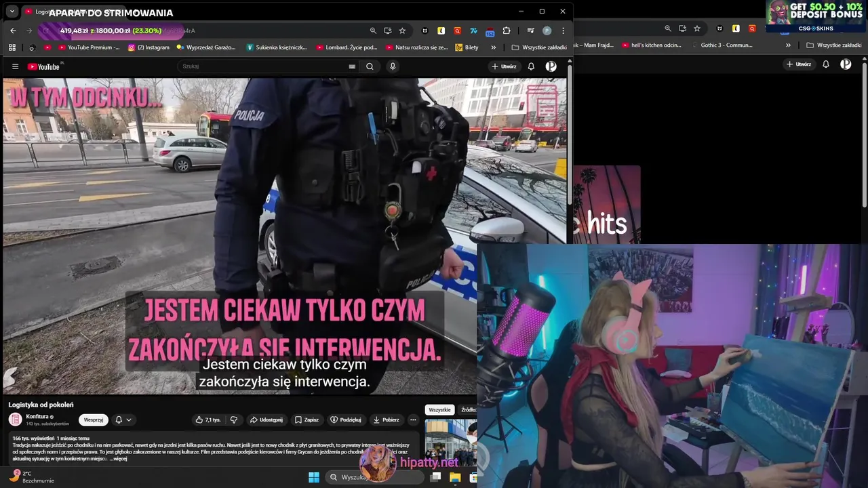The height and width of the screenshot is (488, 868).
Task: Open the media controls icon in Chrome toolbar
Action: click(x=531, y=30)
